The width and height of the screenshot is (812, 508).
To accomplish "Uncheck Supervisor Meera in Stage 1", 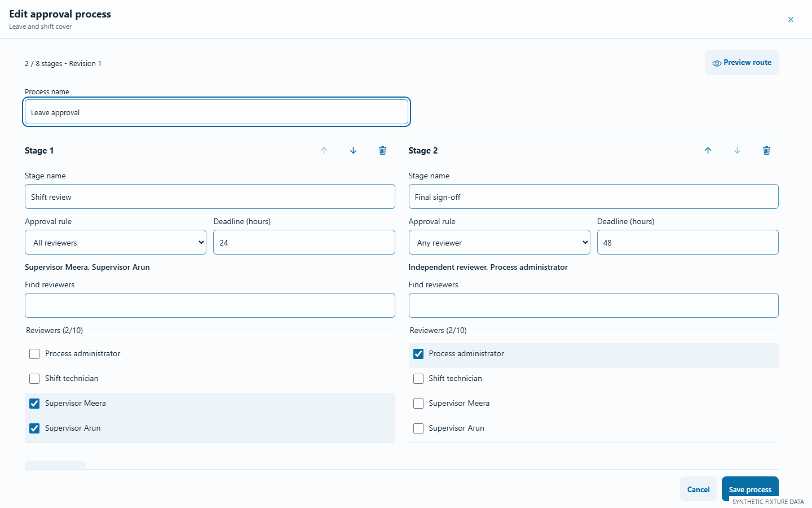I will tap(34, 404).
